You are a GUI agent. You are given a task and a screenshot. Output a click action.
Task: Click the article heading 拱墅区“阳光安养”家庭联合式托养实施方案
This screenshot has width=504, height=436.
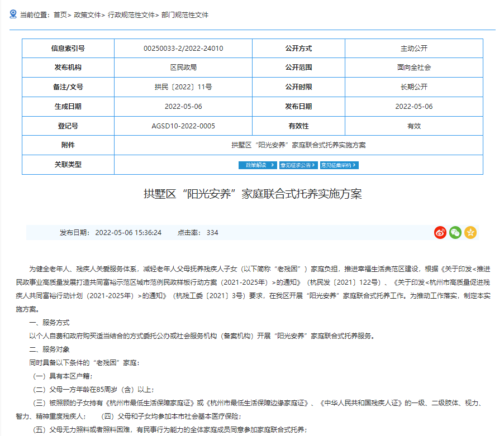click(x=253, y=194)
